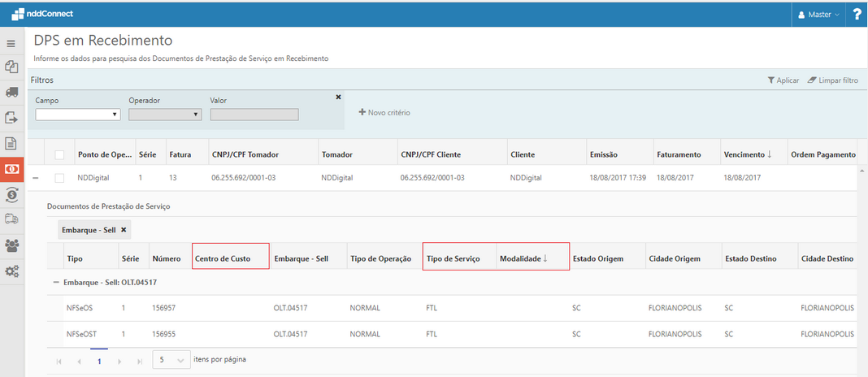The width and height of the screenshot is (868, 377).
Task: Collapse the NDDigital row details
Action: pyautogui.click(x=36, y=177)
